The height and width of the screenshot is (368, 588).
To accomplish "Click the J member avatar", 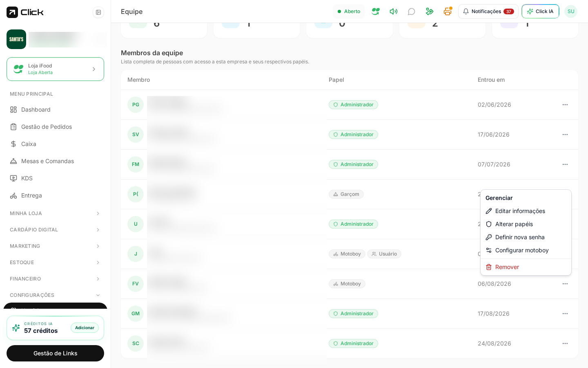I will (x=136, y=254).
